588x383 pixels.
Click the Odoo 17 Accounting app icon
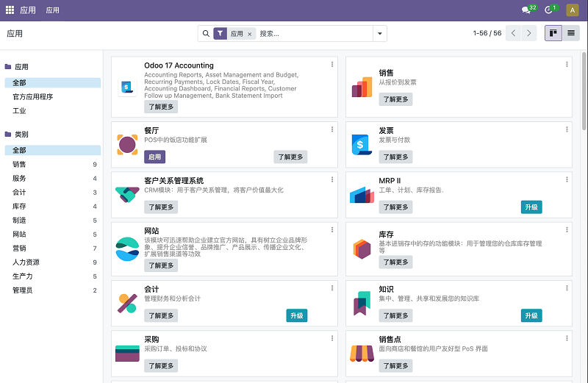(x=127, y=87)
